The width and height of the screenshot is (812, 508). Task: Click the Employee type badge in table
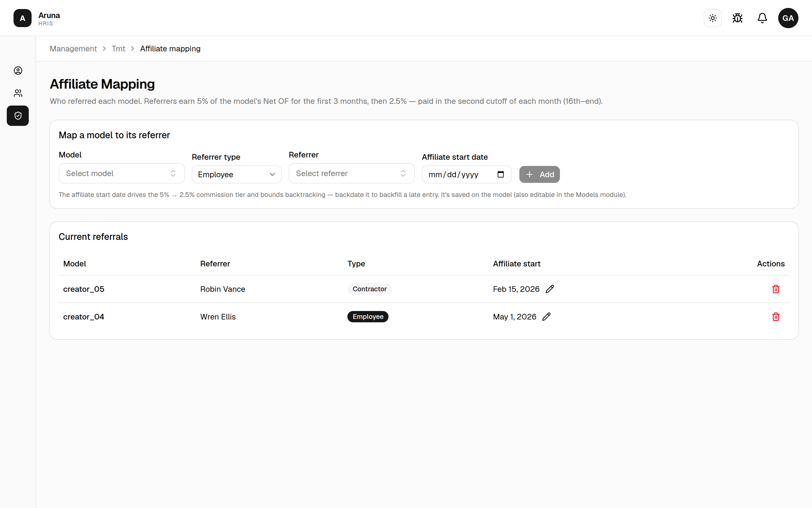[368, 317]
